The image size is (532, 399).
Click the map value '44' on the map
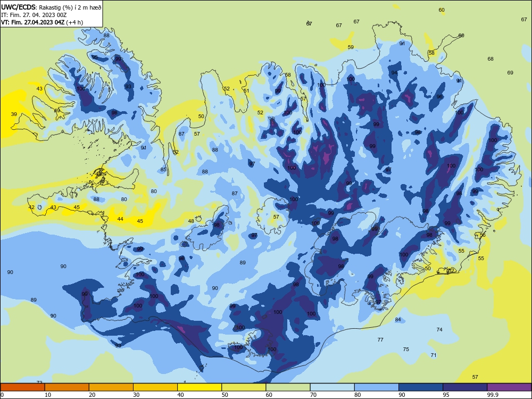(x=120, y=219)
